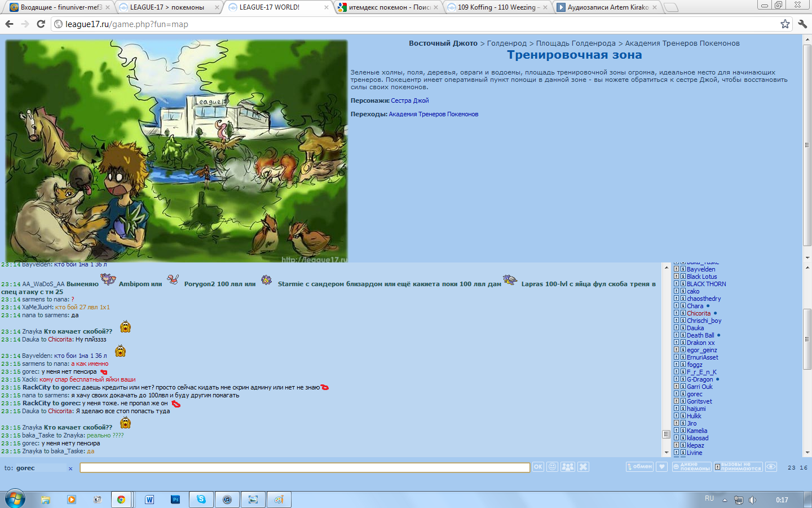Toggle дикие покемоны wild pokemon option
Viewport: 812px width, 508px height.
(691, 467)
